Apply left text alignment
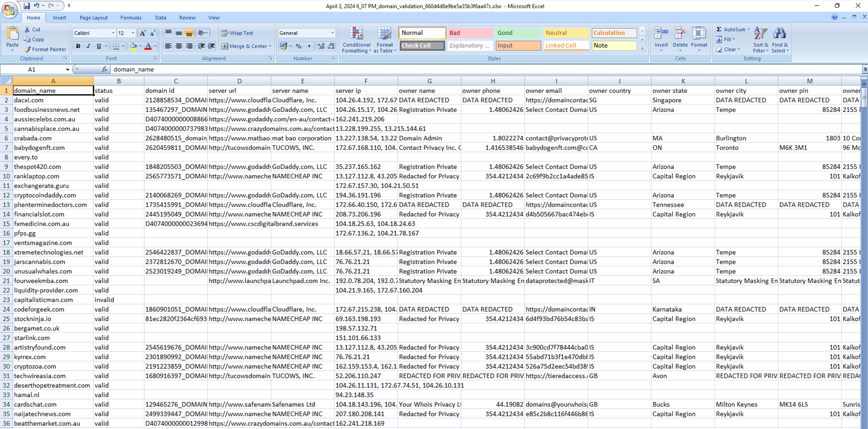The width and height of the screenshot is (868, 429). [x=168, y=46]
